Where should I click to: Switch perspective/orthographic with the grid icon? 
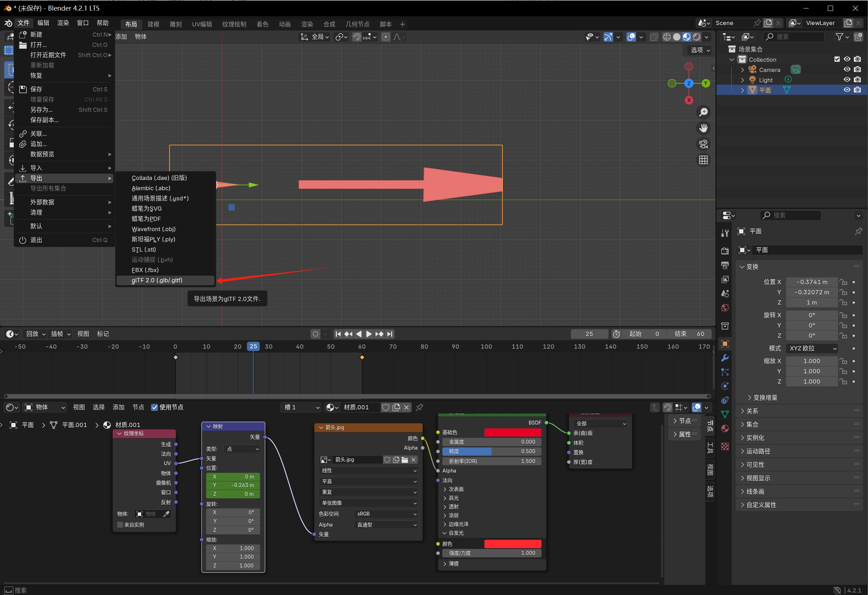[x=703, y=160]
